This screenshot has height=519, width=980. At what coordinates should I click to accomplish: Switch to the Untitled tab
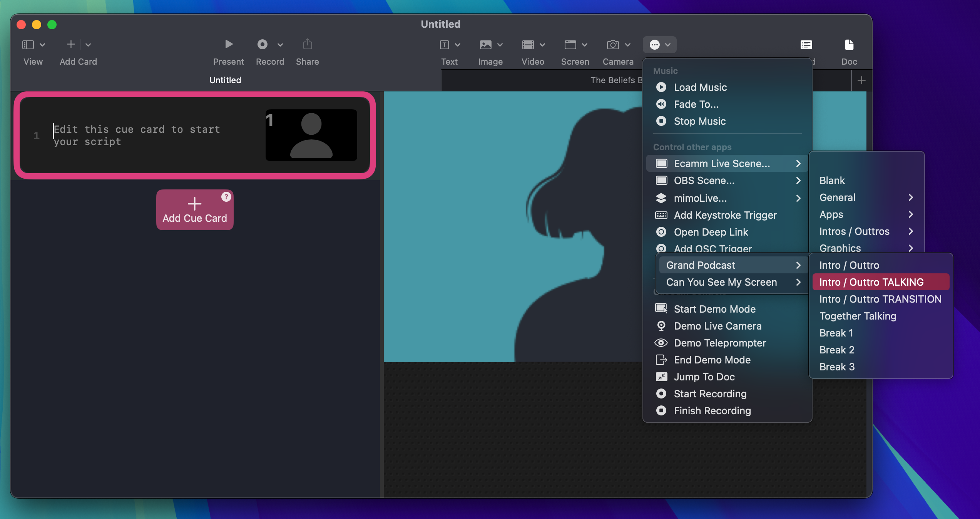[x=226, y=80]
